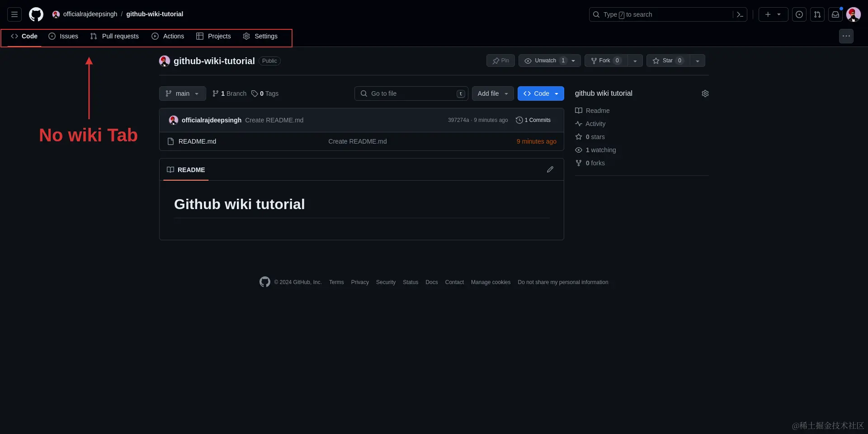Click the three-dot overflow menu button

pyautogui.click(x=846, y=36)
